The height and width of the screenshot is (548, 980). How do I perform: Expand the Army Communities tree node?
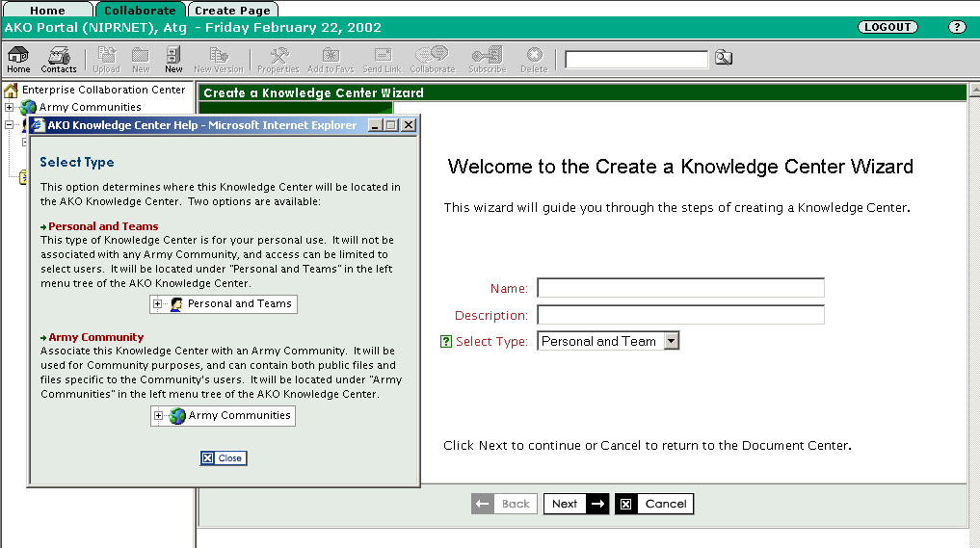[x=10, y=107]
